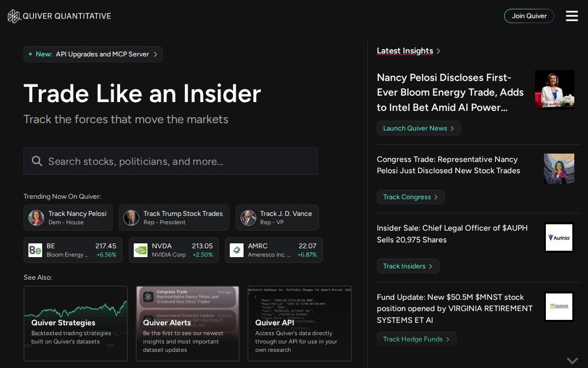
Task: Click the arrow on Track Insiders
Action: [431, 266]
